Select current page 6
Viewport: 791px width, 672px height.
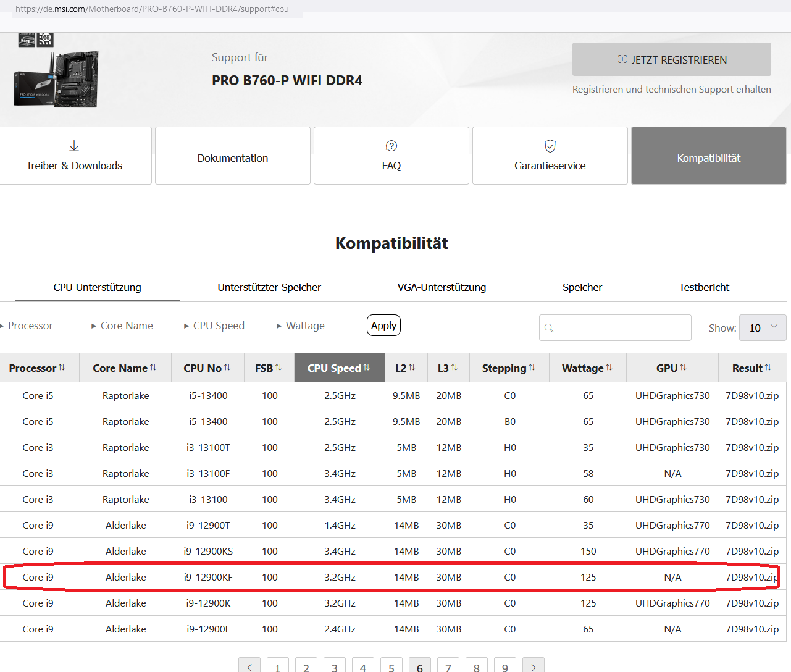pos(420,665)
